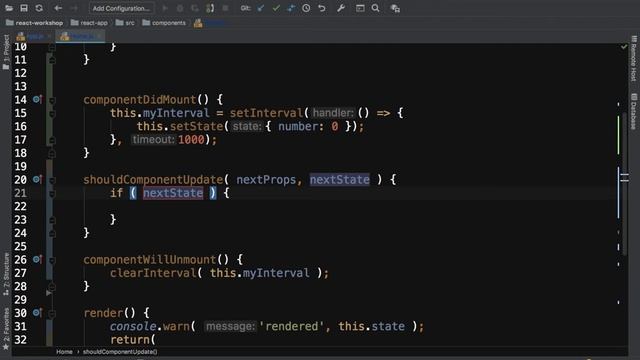Click line number 22 in the gutter
The image size is (640, 360).
[x=20, y=207]
